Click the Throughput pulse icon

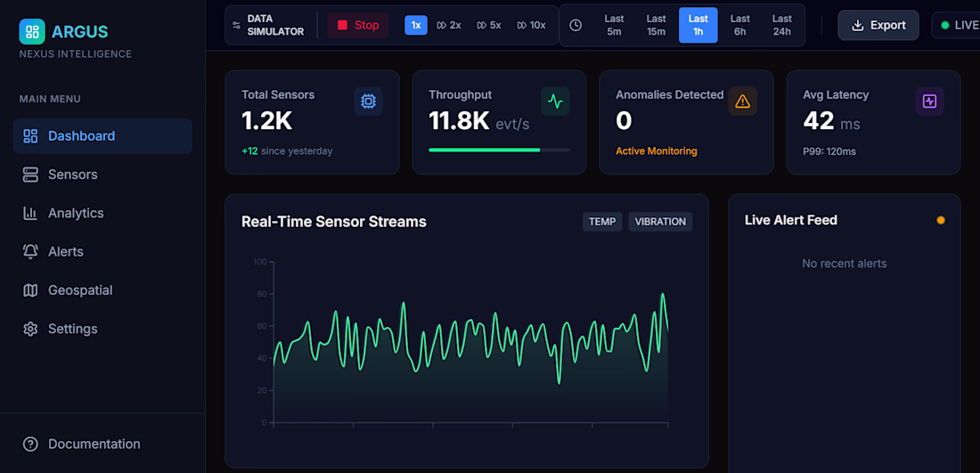pos(555,102)
